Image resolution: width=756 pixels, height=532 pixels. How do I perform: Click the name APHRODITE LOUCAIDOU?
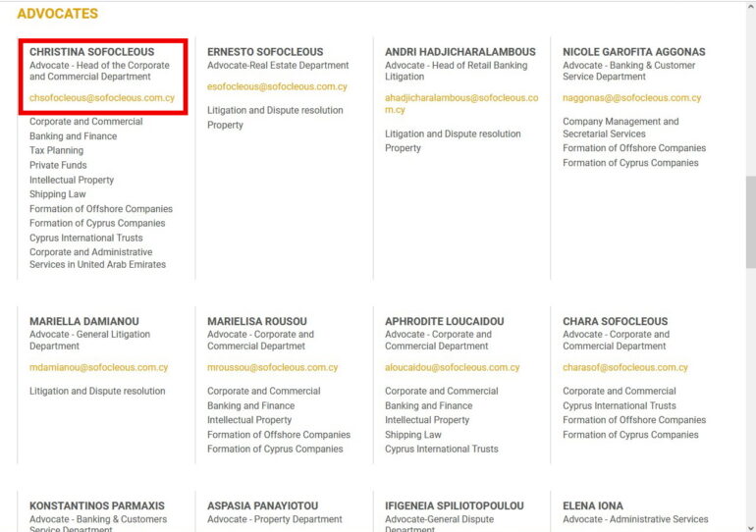[445, 321]
